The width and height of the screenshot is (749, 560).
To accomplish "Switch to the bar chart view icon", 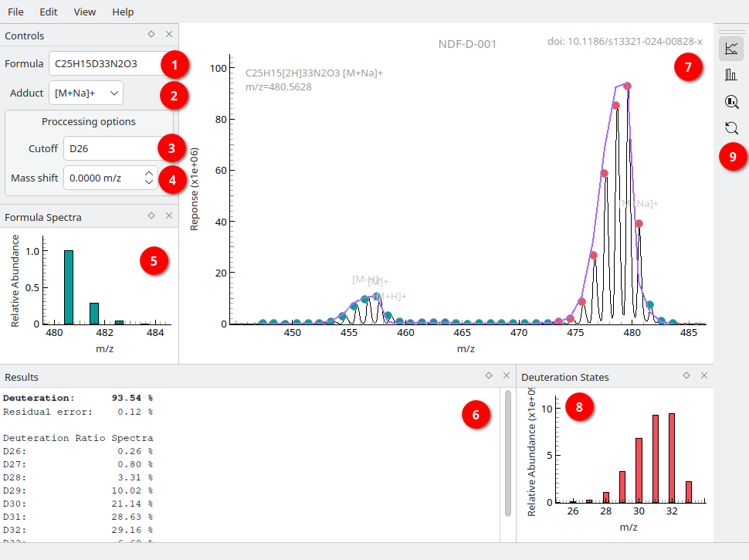I will click(x=730, y=75).
